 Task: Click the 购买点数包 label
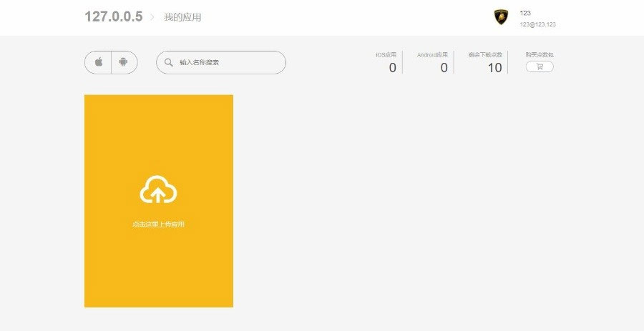[540, 54]
